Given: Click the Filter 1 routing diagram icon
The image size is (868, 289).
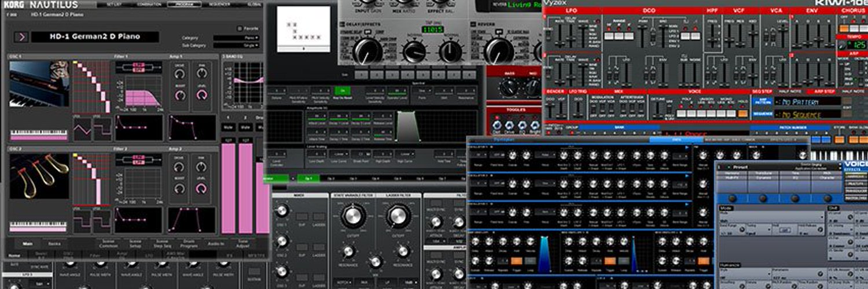Looking at the screenshot, I should tap(138, 68).
